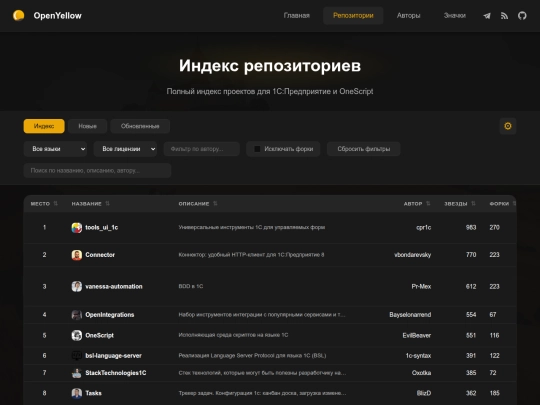The width and height of the screenshot is (540, 405).
Task: Go to Авторы navigation item
Action: (x=408, y=15)
